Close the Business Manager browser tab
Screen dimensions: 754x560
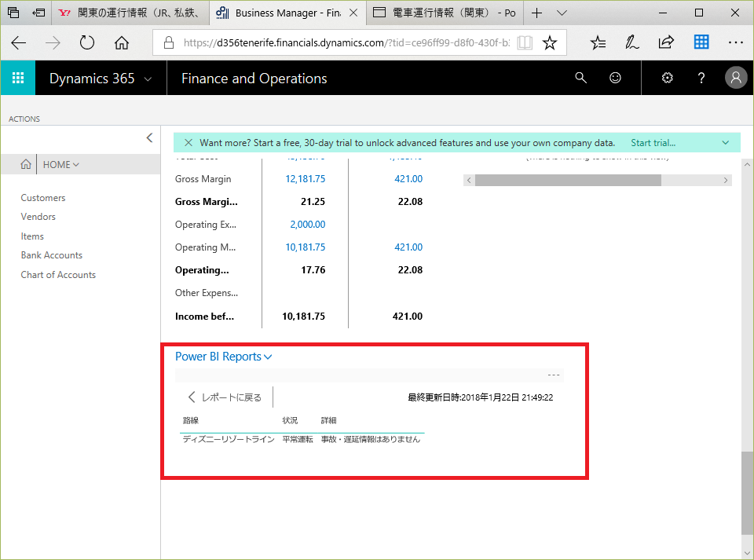click(x=353, y=13)
